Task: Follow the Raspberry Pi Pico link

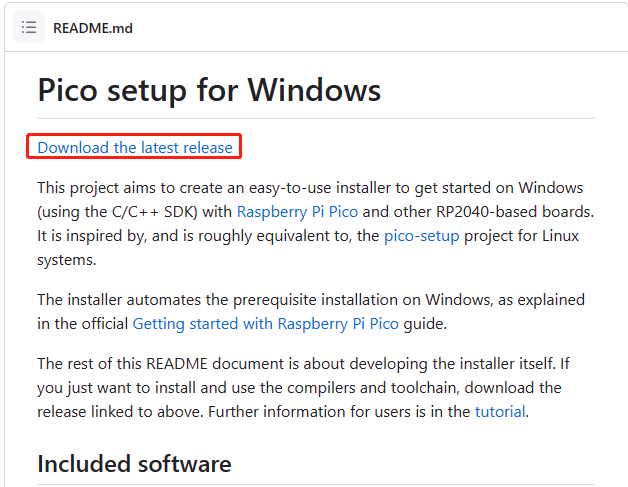Action: pyautogui.click(x=297, y=211)
